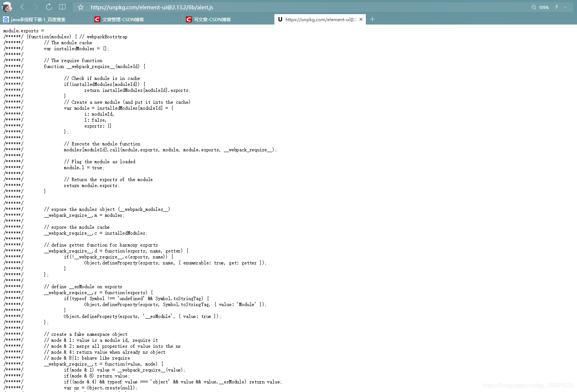This screenshot has height=392, width=577.
Task: Bookmark this page with the star icon
Action: pos(81,7)
